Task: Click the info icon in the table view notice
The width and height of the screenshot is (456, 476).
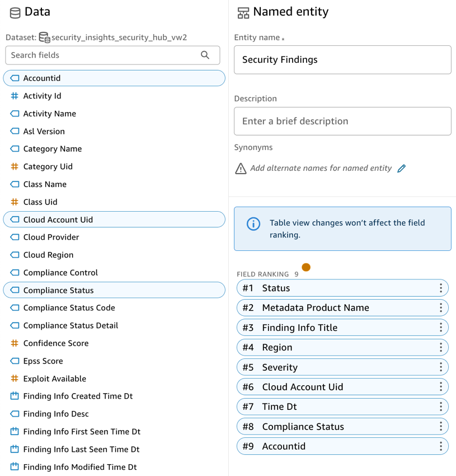Action: pyautogui.click(x=252, y=223)
